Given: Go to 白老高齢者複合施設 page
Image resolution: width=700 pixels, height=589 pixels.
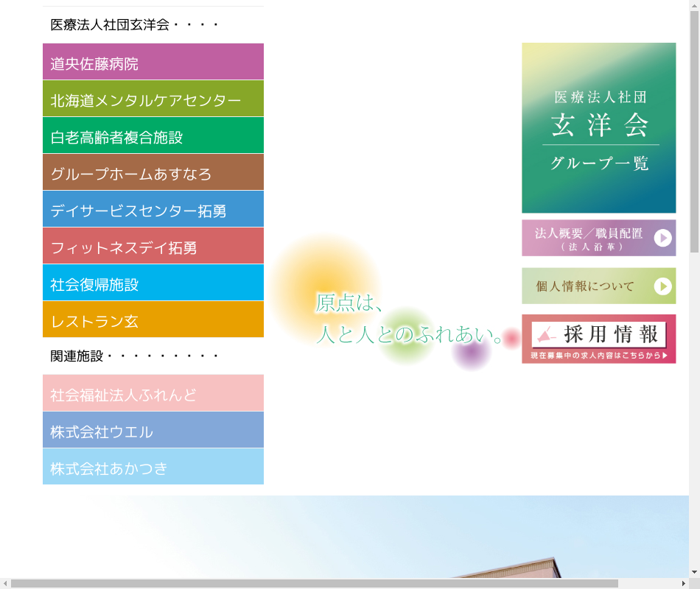Looking at the screenshot, I should tap(153, 135).
